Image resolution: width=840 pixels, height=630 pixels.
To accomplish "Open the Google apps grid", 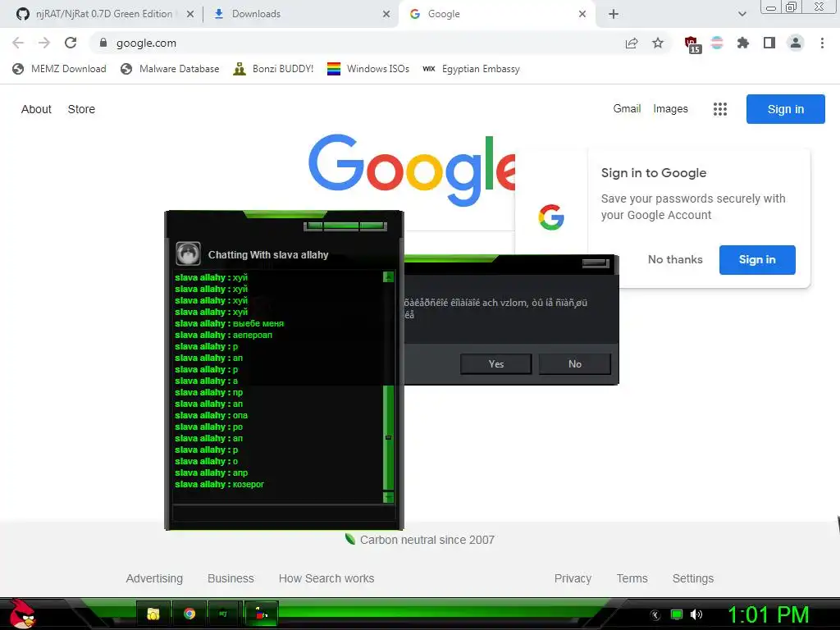I will (720, 109).
